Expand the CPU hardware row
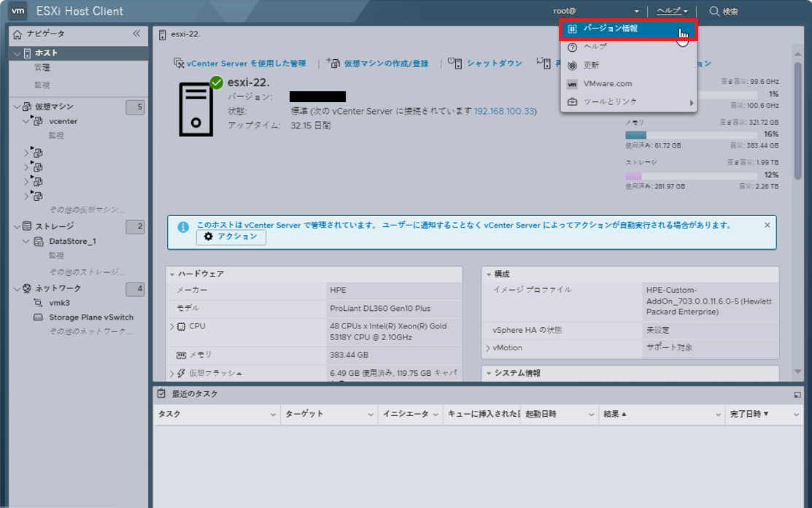Screen dimensions: 812x508 tap(172, 327)
